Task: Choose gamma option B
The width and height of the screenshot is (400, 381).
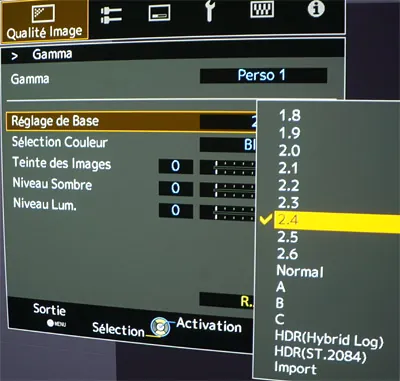Action: click(280, 303)
